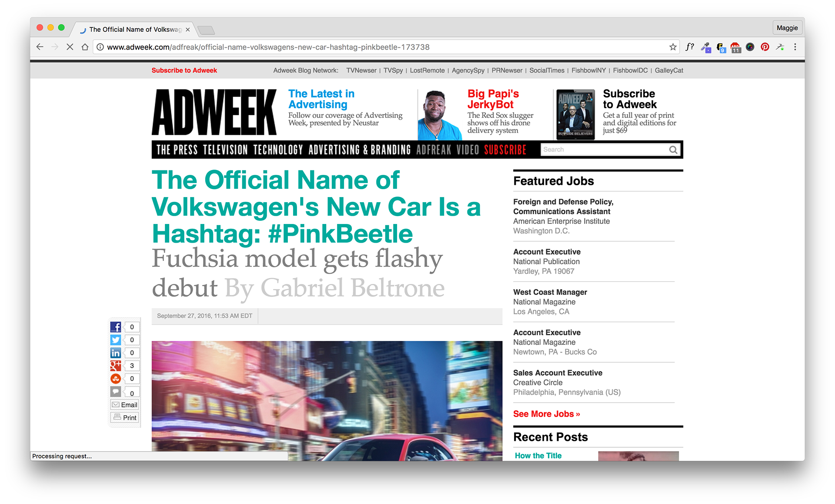Viewport: 835px width, 504px height.
Task: Open Foreign and Defense Policy job listing
Action: coord(563,207)
